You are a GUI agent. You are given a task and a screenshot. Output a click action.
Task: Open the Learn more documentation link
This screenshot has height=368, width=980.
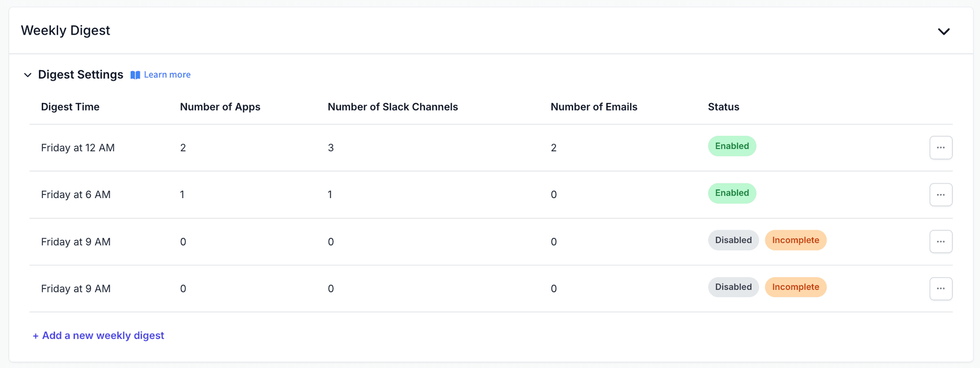click(x=167, y=75)
